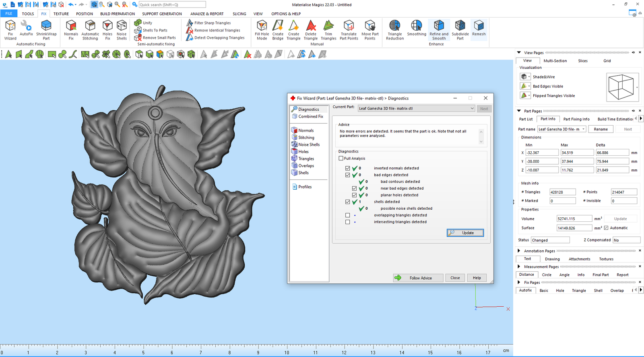Uncheck inverted normals detected
644x357 pixels.
tap(348, 168)
